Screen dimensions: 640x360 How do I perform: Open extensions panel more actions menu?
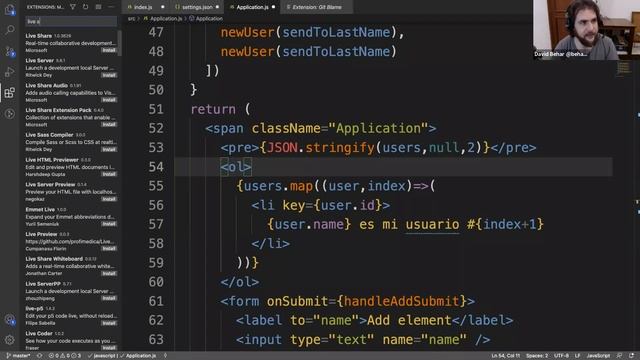111,7
